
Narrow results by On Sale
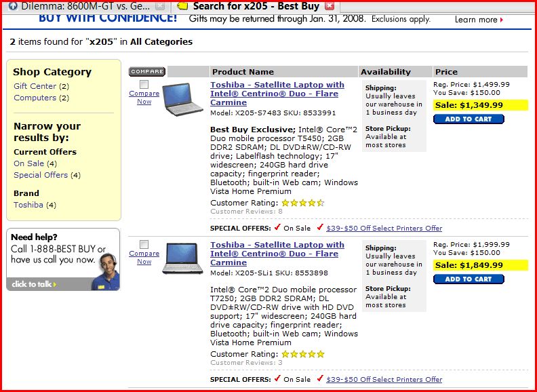tap(28, 163)
